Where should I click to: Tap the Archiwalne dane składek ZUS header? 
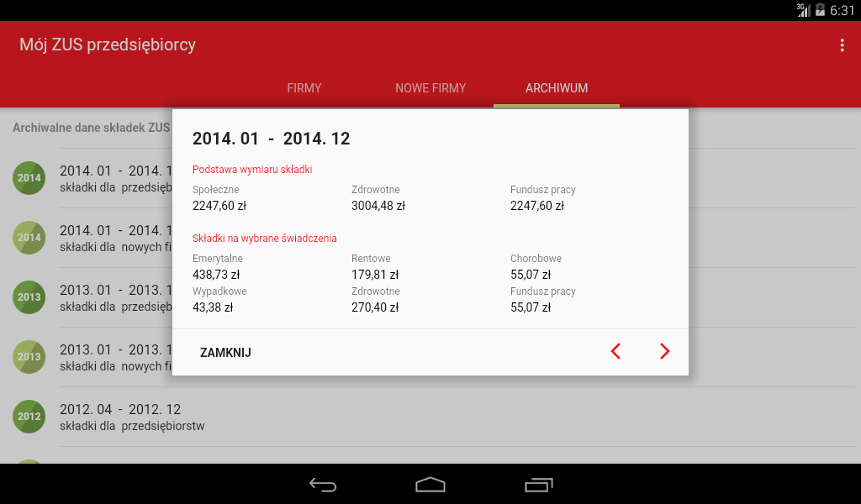(92, 128)
